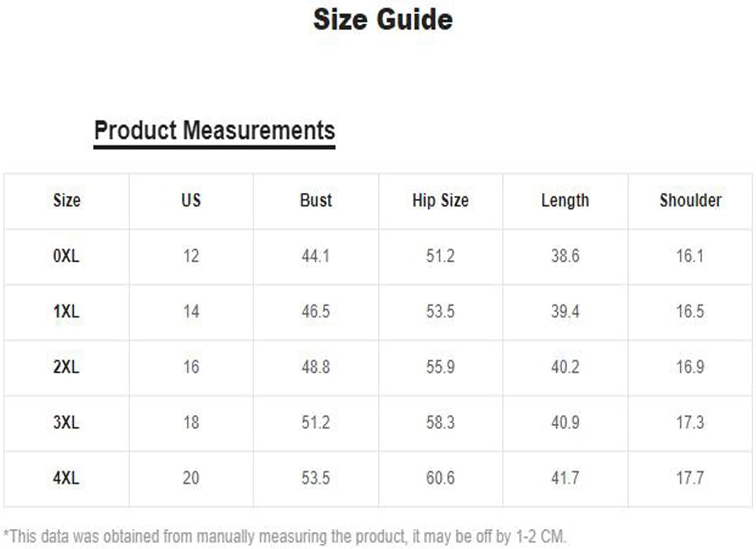This screenshot has width=756, height=549.
Task: Click the 60.6 hip size cell
Action: point(440,478)
